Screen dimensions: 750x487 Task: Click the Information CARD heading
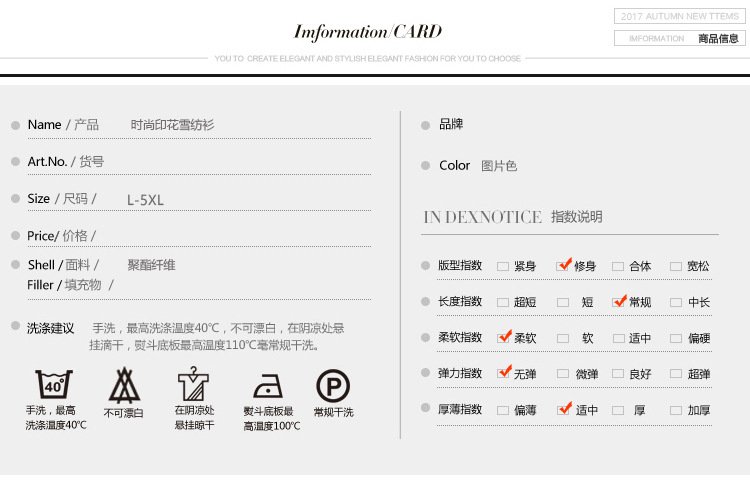point(367,32)
